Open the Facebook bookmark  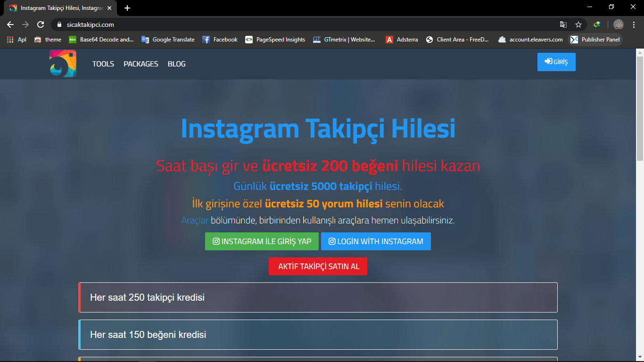[x=220, y=40]
